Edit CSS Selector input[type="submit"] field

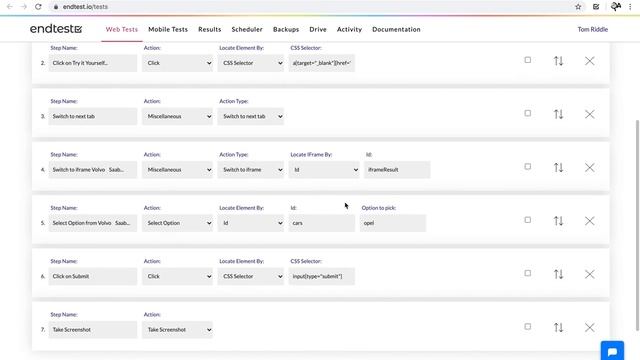[322, 276]
